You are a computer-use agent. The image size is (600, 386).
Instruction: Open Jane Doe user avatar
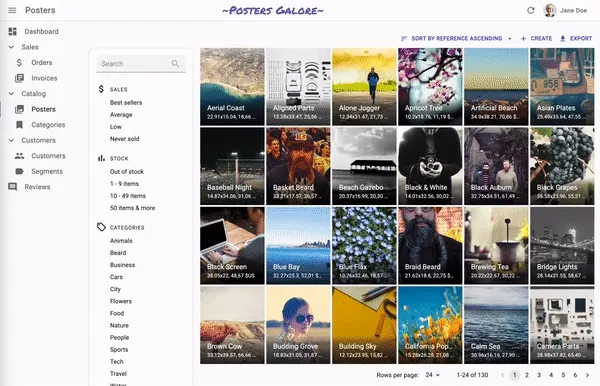coord(550,10)
